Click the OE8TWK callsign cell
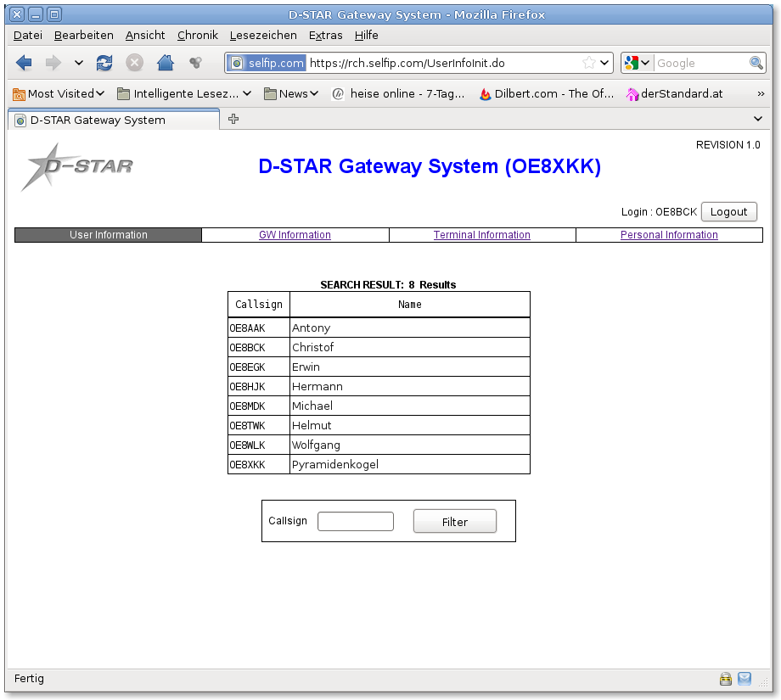 pos(259,426)
